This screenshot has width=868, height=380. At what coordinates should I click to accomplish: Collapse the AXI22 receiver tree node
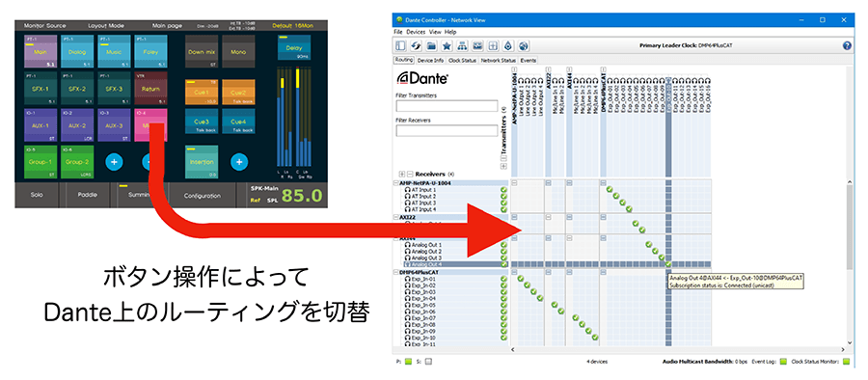coord(395,218)
